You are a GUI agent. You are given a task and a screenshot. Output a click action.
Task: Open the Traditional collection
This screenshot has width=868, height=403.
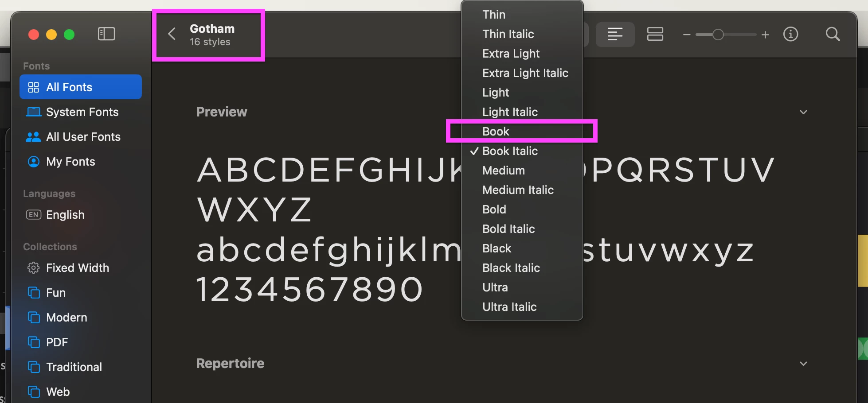point(81,367)
